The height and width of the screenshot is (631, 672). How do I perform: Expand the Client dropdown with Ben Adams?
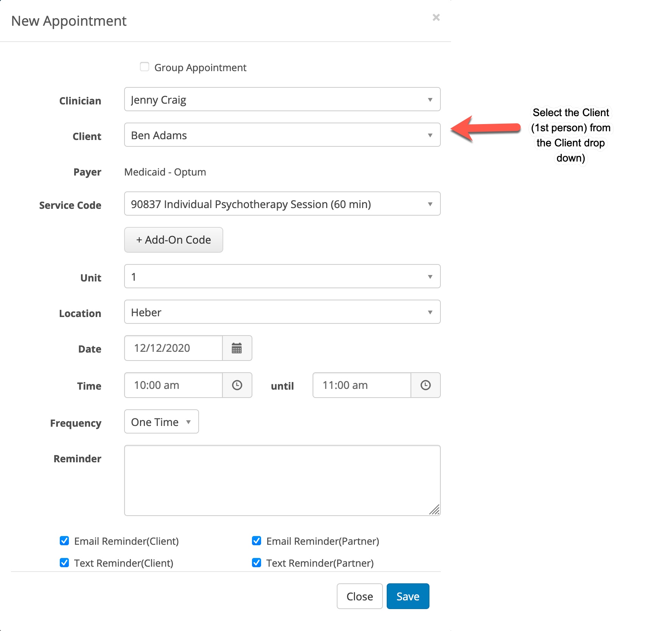(282, 135)
